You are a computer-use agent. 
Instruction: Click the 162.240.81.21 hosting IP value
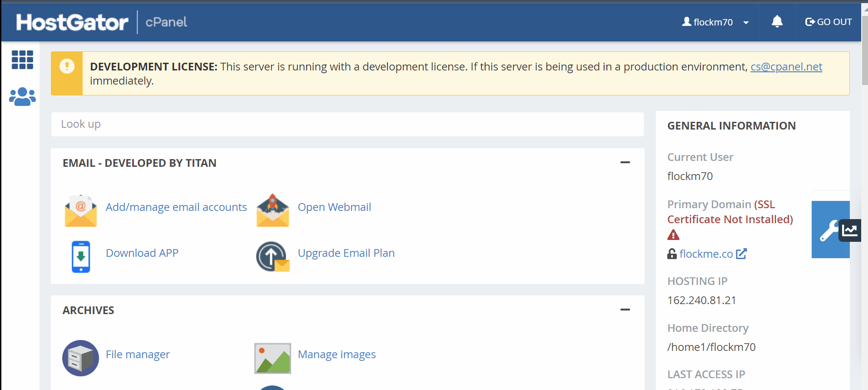click(702, 300)
